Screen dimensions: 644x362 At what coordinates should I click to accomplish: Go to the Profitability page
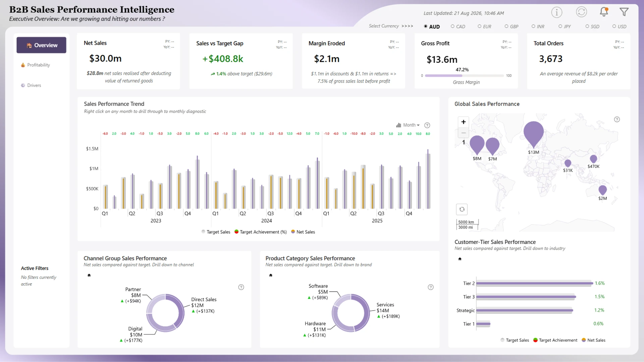35,65
